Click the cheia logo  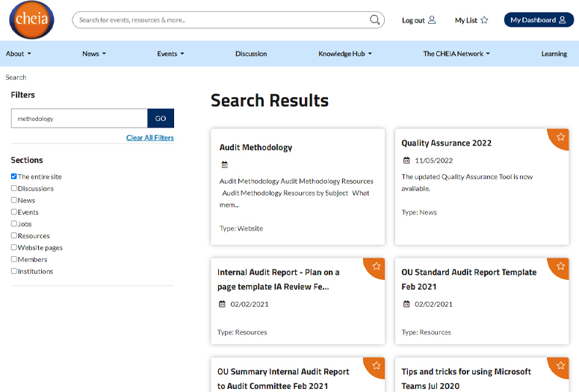[32, 19]
